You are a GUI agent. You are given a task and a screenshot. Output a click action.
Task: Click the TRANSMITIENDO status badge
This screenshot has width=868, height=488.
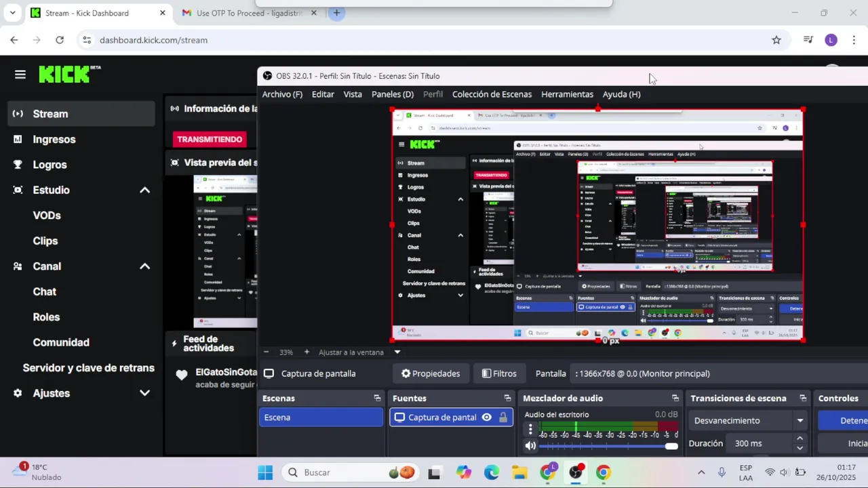pyautogui.click(x=210, y=139)
